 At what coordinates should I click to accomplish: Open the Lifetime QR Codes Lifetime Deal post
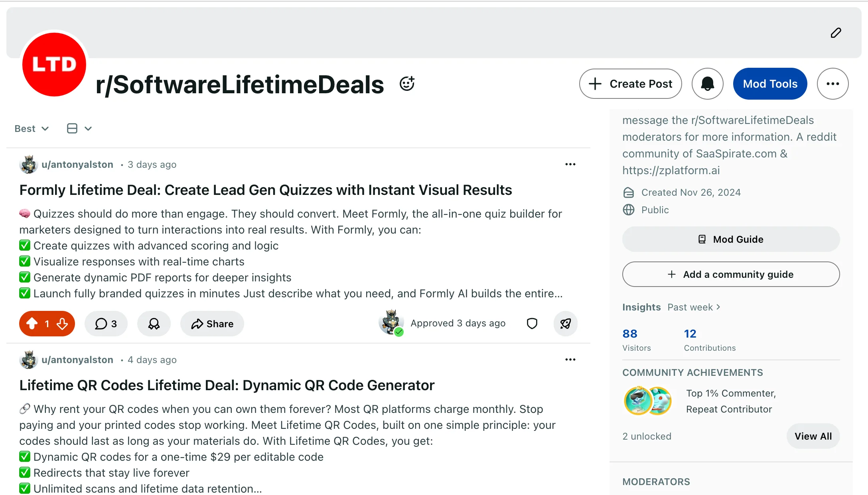coord(227,385)
